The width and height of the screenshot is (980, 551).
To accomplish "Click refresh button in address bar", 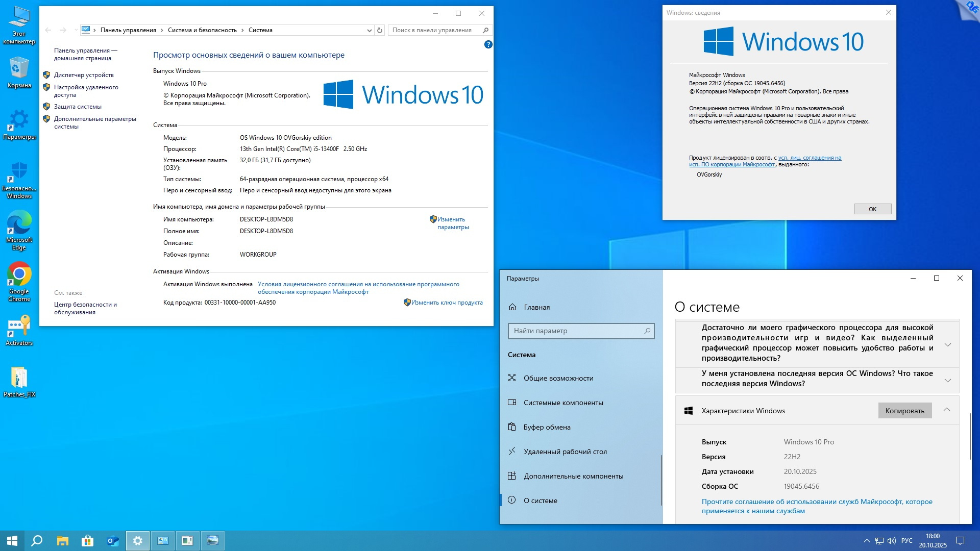I will click(x=379, y=30).
